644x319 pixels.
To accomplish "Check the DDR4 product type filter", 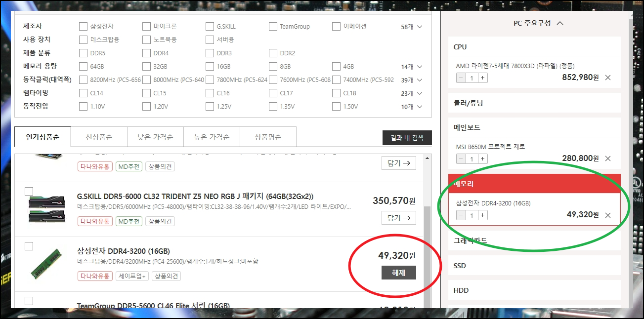I will coord(146,53).
